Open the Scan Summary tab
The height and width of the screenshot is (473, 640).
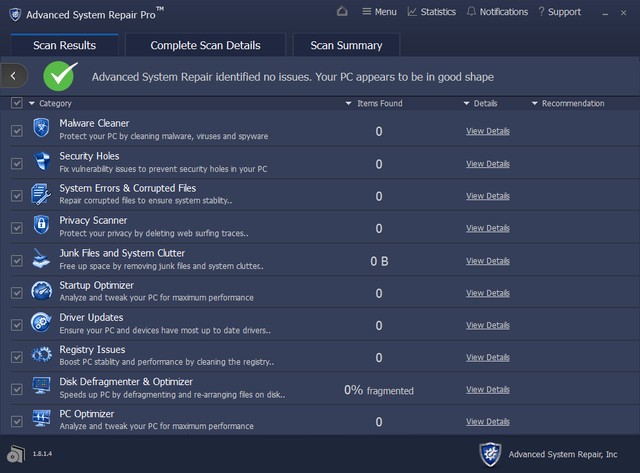[x=346, y=45]
